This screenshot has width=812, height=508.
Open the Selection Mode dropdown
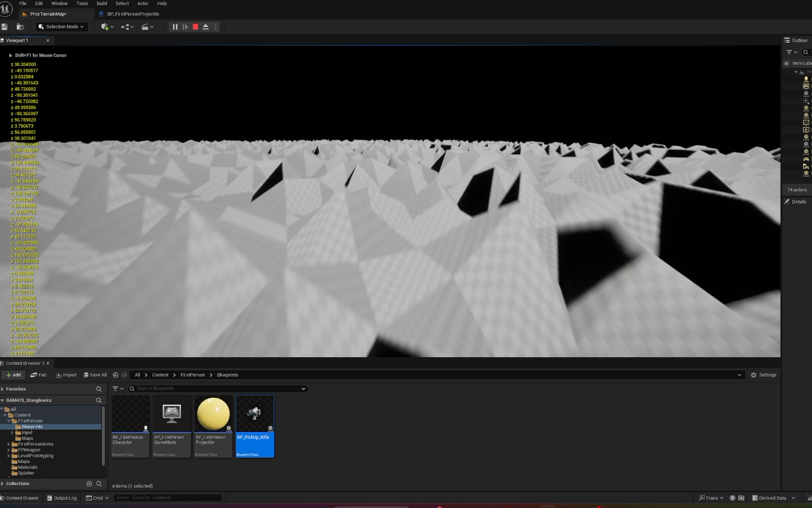[62, 27]
